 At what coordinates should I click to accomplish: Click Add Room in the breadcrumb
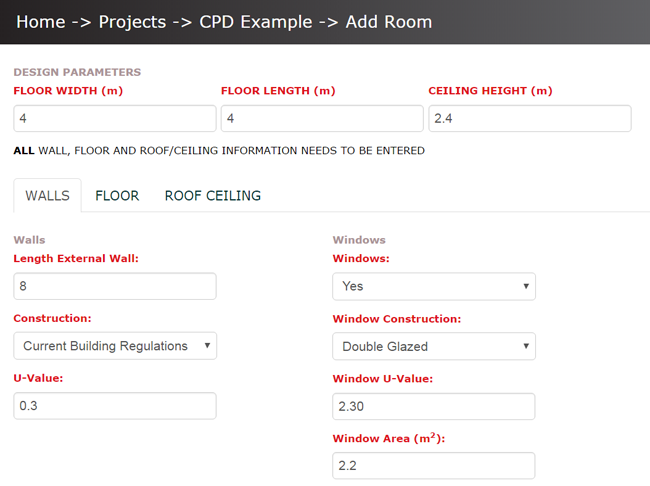[389, 22]
